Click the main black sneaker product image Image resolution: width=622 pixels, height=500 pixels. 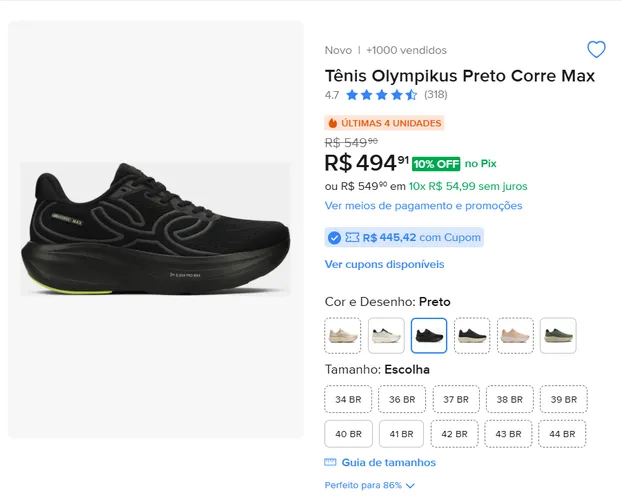(156, 229)
